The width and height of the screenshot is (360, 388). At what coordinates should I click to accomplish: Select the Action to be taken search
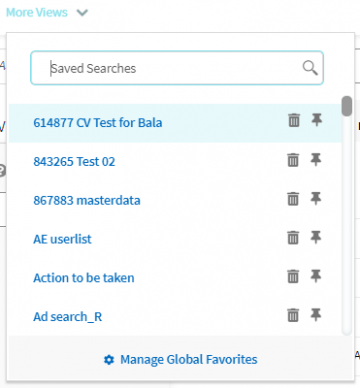pos(84,278)
